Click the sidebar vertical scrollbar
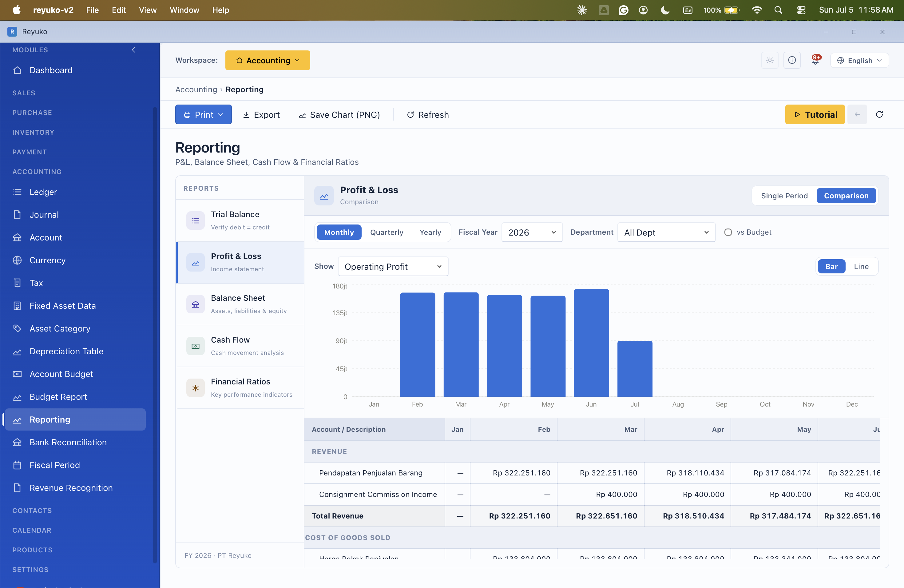Image resolution: width=904 pixels, height=588 pixels. click(155, 335)
